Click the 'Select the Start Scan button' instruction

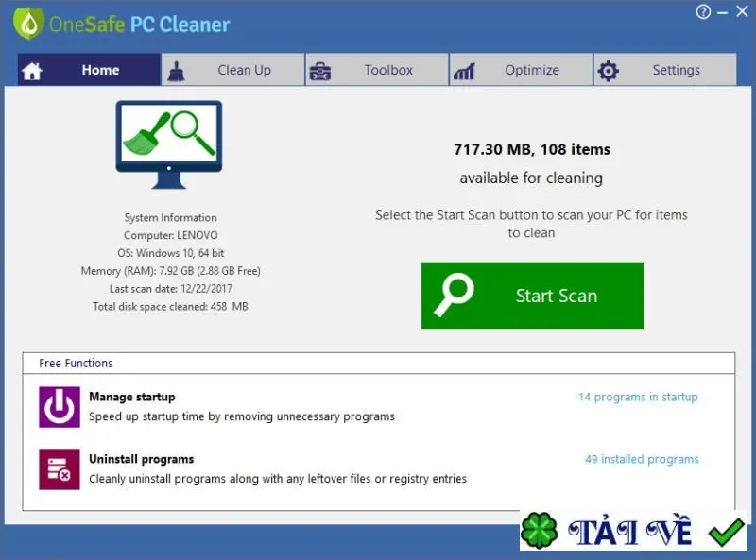[x=531, y=224]
